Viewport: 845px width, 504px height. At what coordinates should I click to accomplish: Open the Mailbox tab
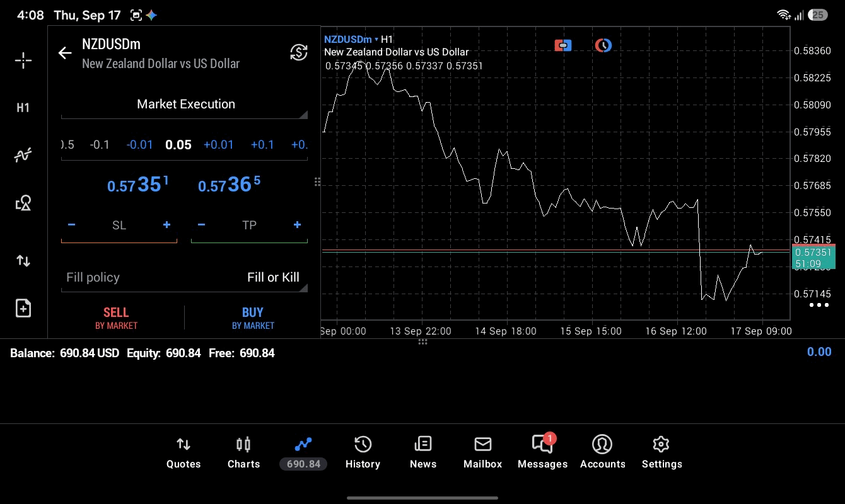point(482,453)
